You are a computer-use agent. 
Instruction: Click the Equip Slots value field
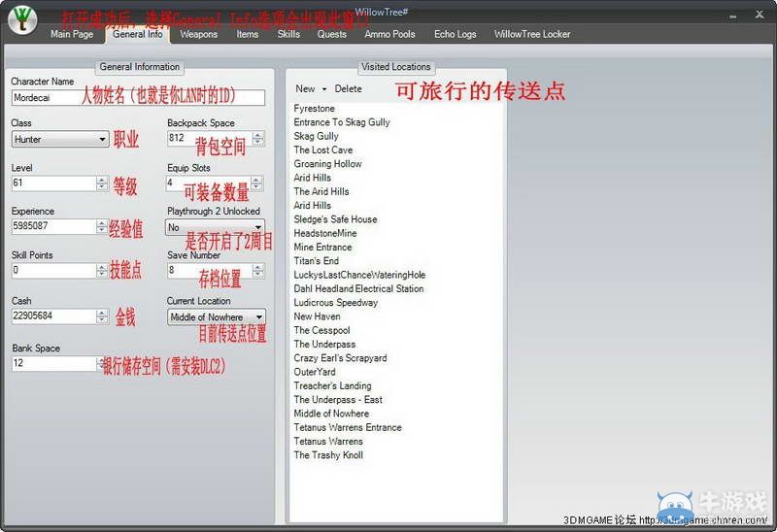coord(208,183)
